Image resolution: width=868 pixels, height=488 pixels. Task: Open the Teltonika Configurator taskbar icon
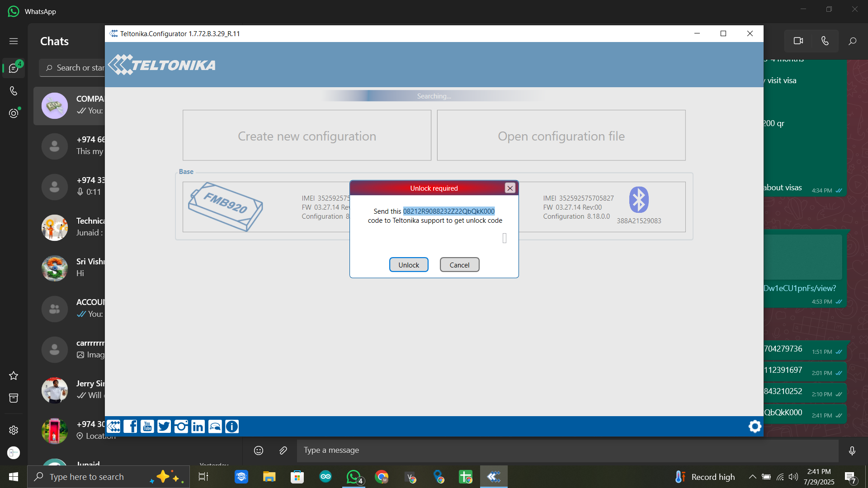494,477
